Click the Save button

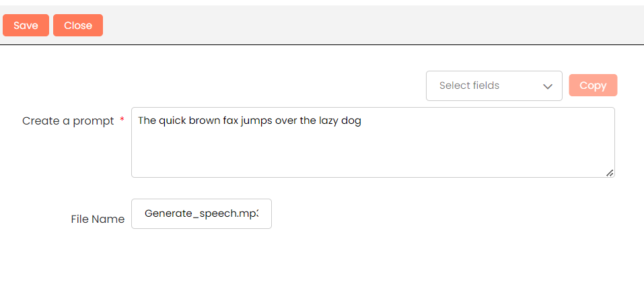click(x=26, y=26)
